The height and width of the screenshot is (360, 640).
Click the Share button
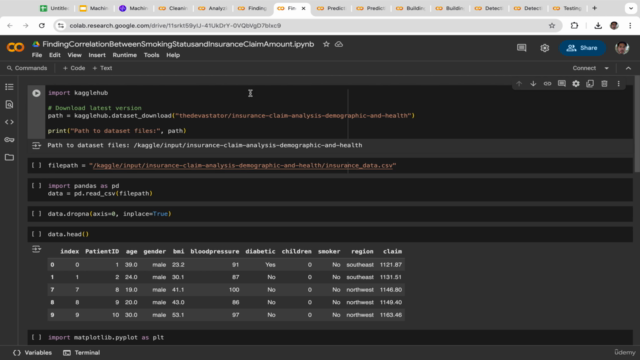[582, 48]
